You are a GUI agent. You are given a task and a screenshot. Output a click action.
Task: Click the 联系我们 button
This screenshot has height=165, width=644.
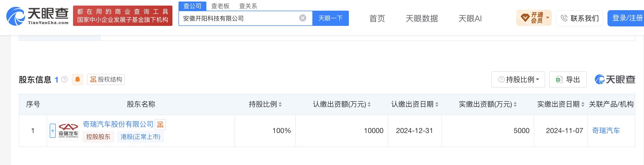pos(580,18)
